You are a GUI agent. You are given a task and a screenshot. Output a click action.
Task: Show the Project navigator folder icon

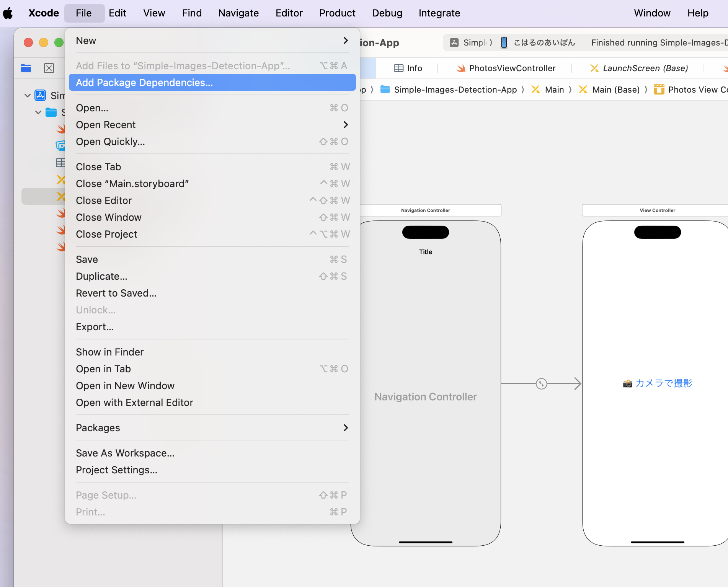pos(26,68)
